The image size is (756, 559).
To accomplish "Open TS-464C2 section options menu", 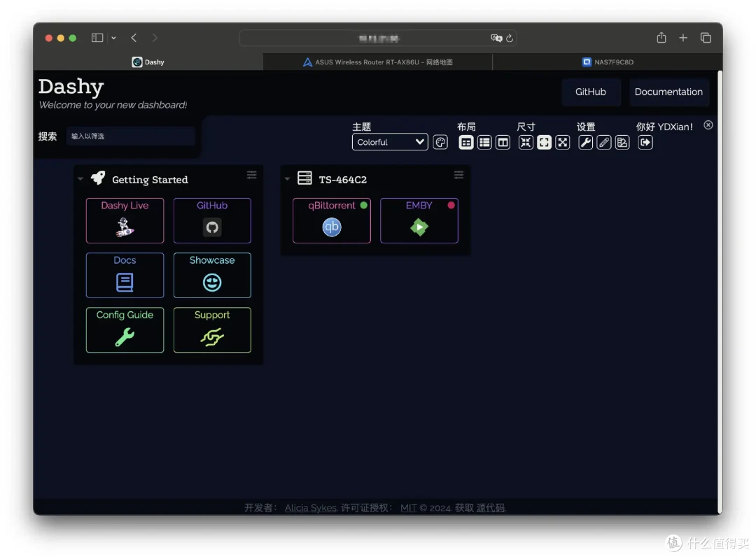I will point(458,175).
